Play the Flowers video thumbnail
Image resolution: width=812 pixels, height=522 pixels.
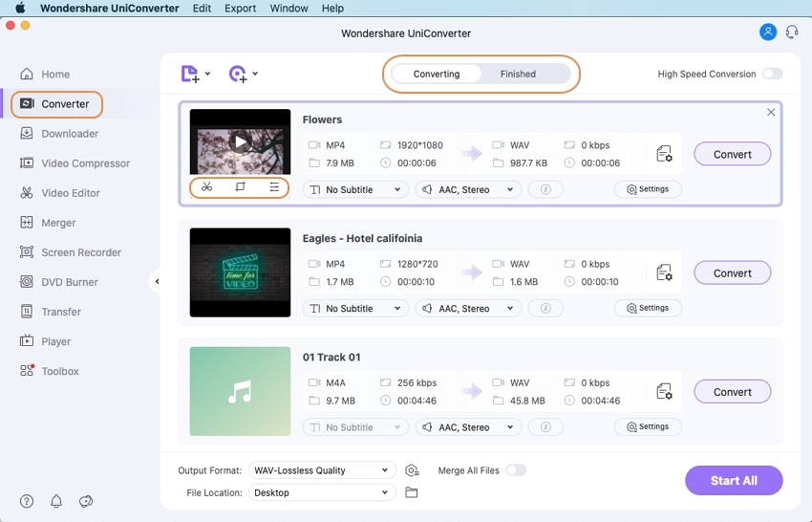(241, 142)
